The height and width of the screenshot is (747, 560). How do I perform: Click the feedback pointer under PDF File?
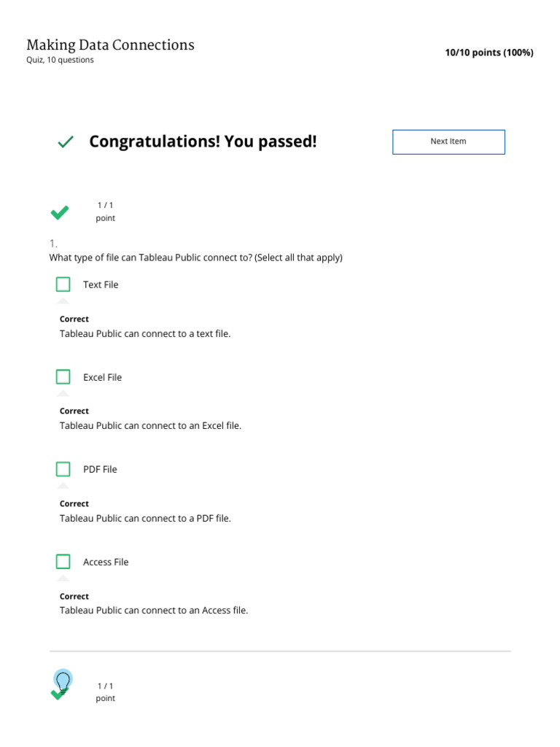coord(63,485)
